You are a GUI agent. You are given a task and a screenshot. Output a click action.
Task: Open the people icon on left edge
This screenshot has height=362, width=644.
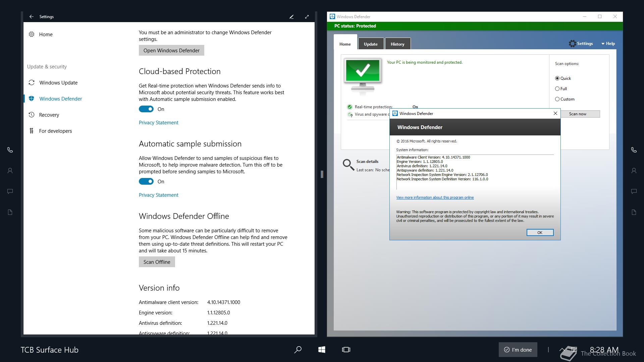click(10, 171)
